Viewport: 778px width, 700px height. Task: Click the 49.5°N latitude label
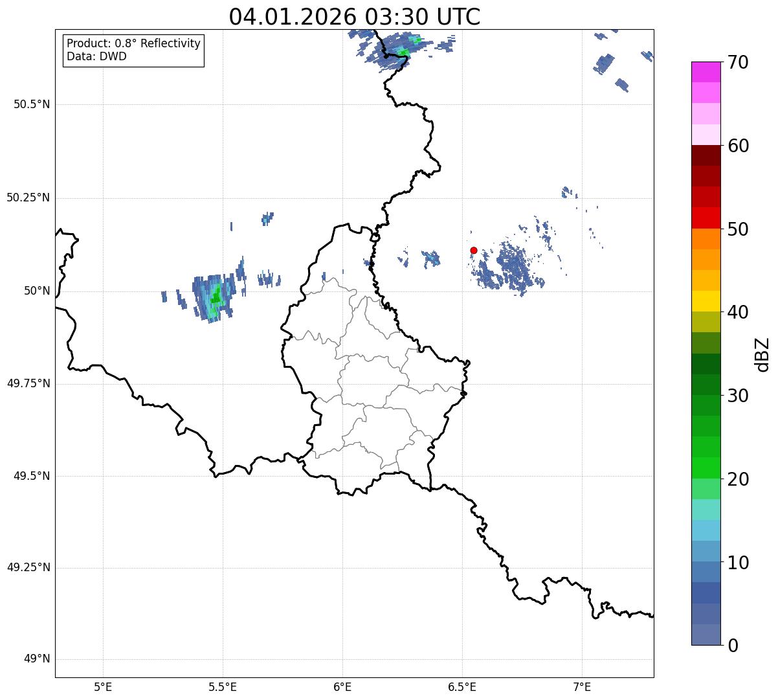(32, 476)
